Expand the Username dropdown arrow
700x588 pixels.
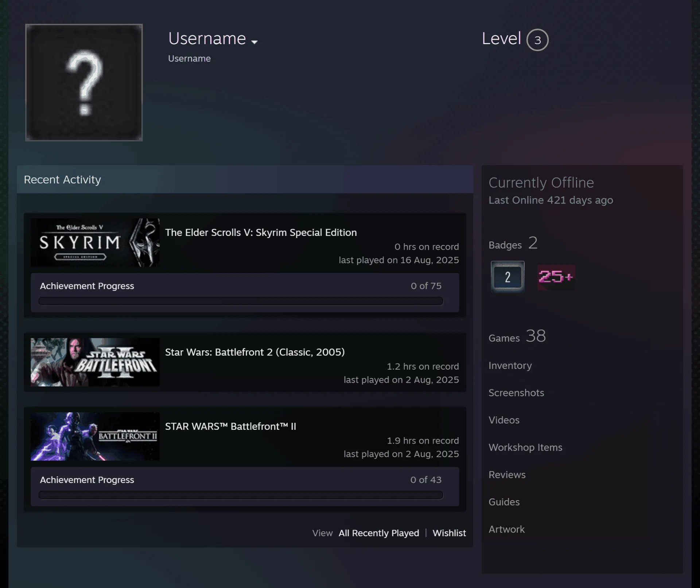click(254, 42)
